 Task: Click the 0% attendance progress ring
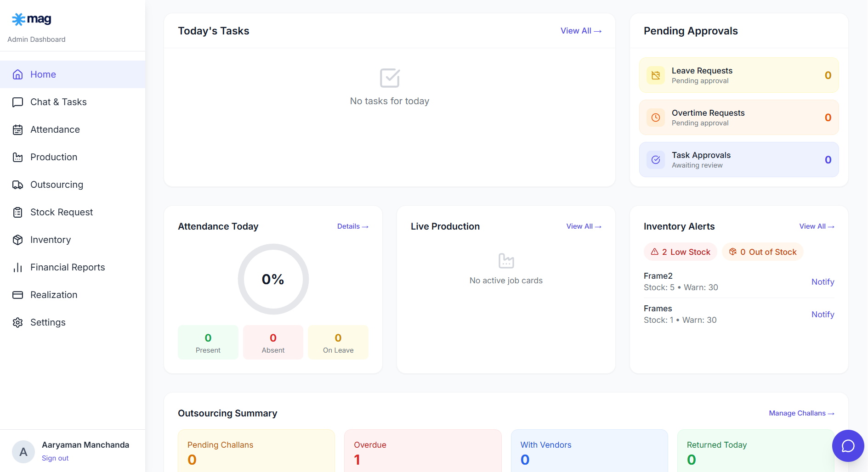(273, 279)
